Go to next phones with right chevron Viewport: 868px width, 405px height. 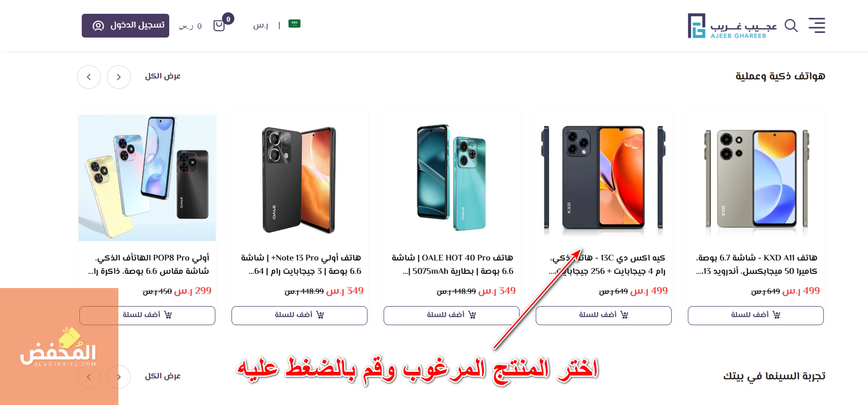(x=119, y=77)
